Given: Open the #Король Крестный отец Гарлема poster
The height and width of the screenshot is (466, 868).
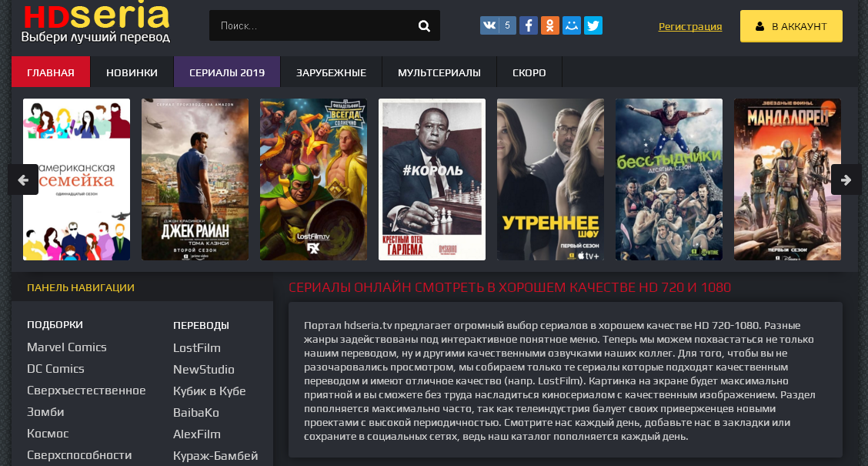Looking at the screenshot, I should coord(432,179).
